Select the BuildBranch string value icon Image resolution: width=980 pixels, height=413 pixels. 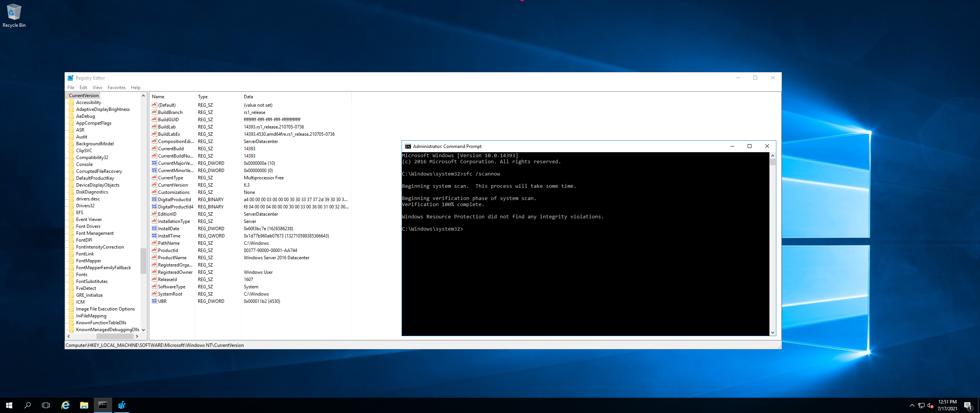(154, 112)
